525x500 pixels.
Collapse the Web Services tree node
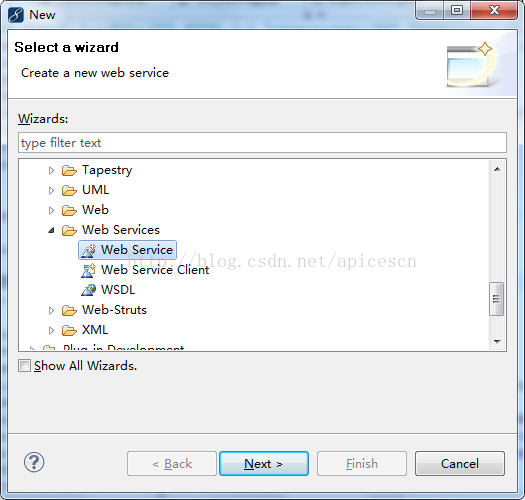click(51, 230)
